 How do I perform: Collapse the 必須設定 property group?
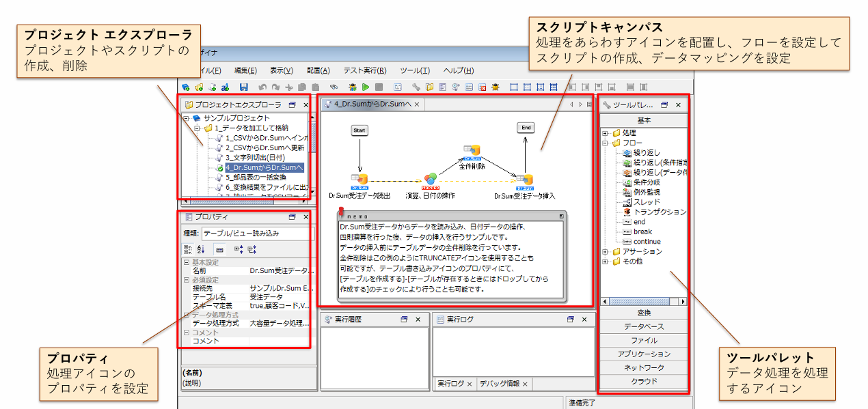pos(187,280)
